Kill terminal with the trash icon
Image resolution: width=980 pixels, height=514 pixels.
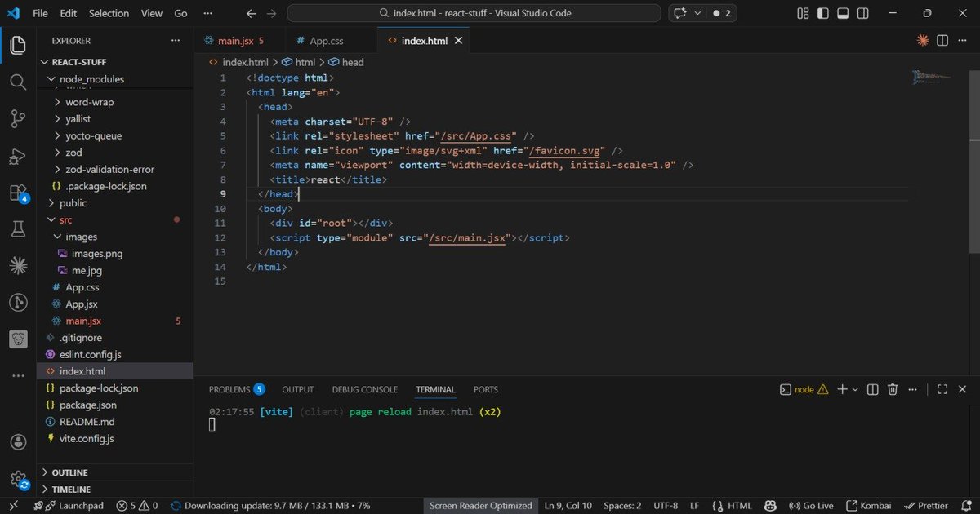click(x=893, y=390)
